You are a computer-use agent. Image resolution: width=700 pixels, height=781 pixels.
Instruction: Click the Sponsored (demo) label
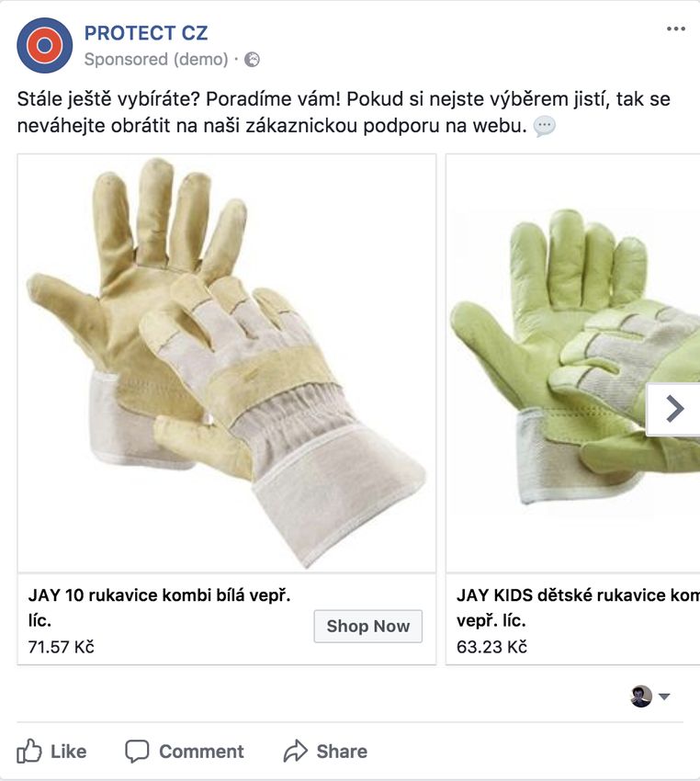[x=156, y=60]
